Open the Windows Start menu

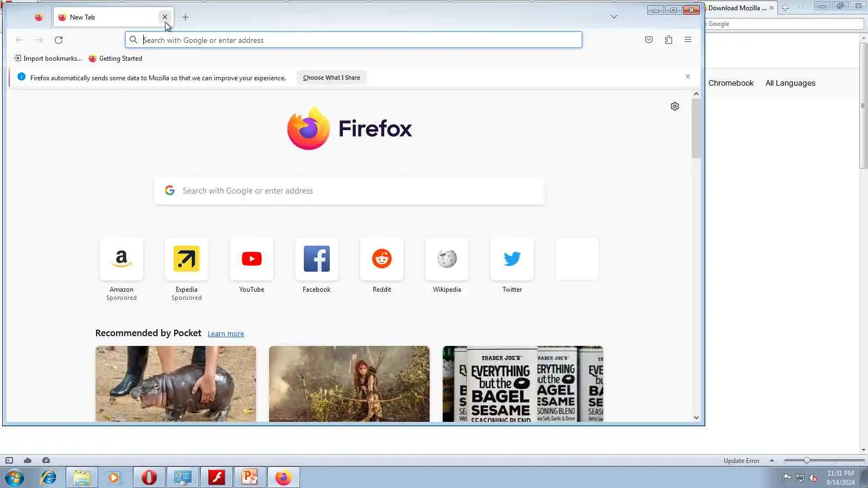[x=15, y=478]
